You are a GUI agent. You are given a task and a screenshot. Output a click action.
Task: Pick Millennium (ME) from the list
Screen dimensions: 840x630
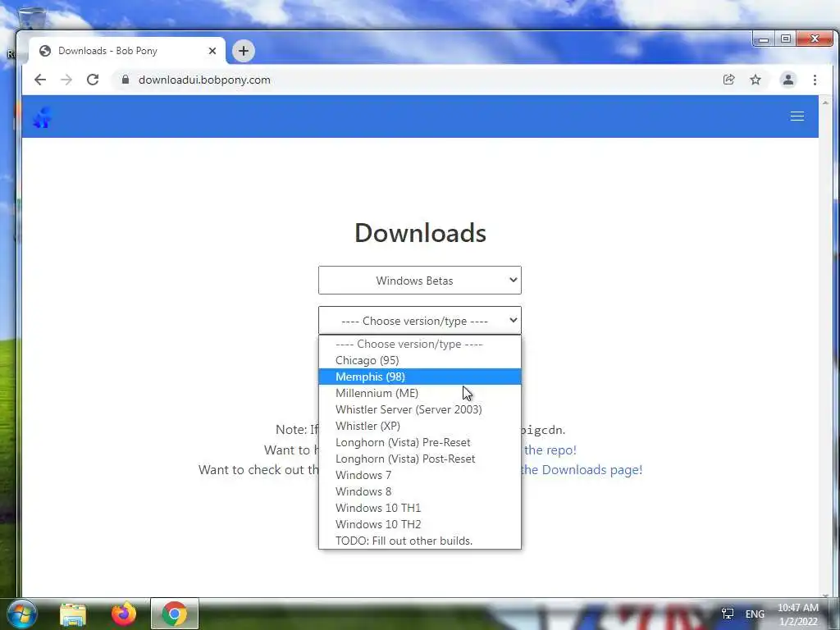coord(419,393)
